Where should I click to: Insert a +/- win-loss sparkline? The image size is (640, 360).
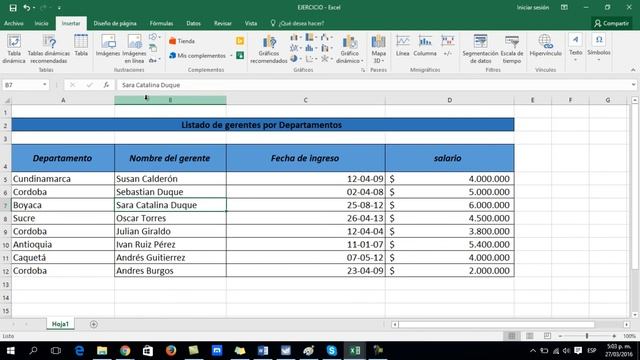pos(447,46)
